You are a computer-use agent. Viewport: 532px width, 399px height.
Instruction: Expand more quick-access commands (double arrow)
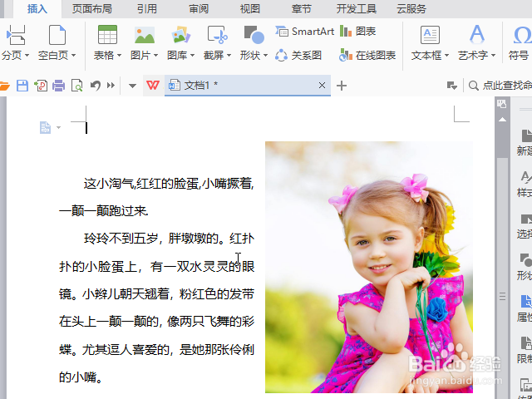pyautogui.click(x=111, y=86)
